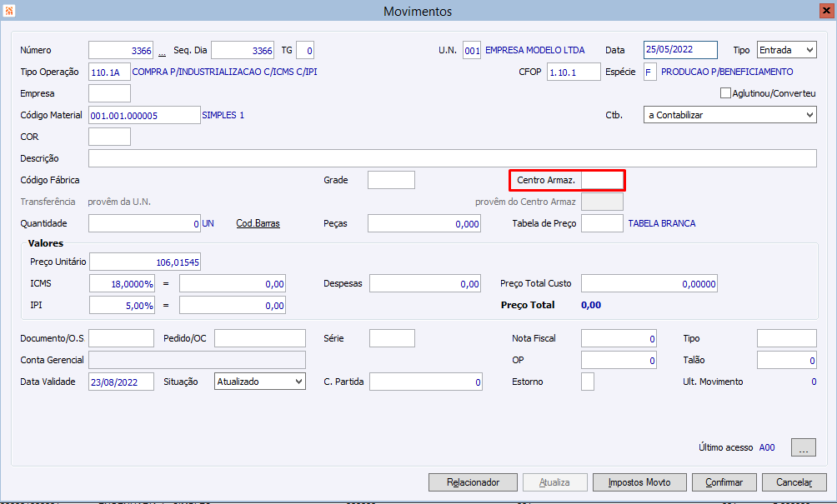Click the IPI value field
The width and height of the screenshot is (837, 504).
pos(233,305)
